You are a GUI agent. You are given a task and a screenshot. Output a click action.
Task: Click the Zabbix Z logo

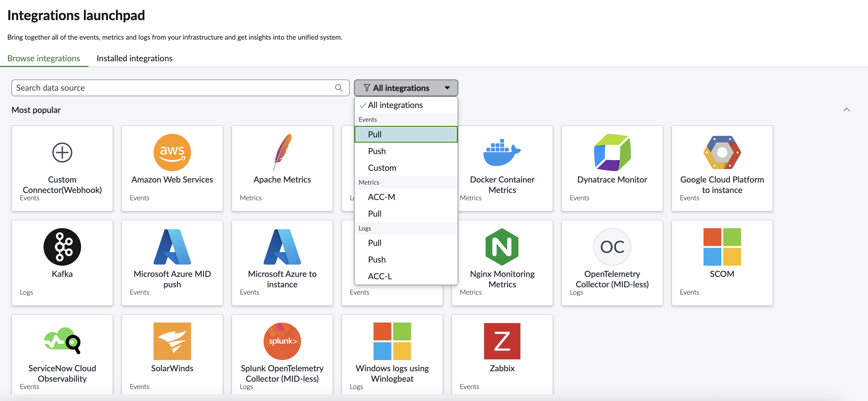tap(502, 341)
